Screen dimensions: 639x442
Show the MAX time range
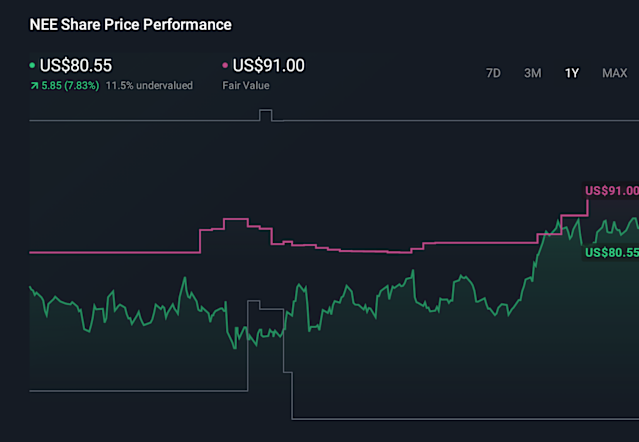pyautogui.click(x=614, y=73)
